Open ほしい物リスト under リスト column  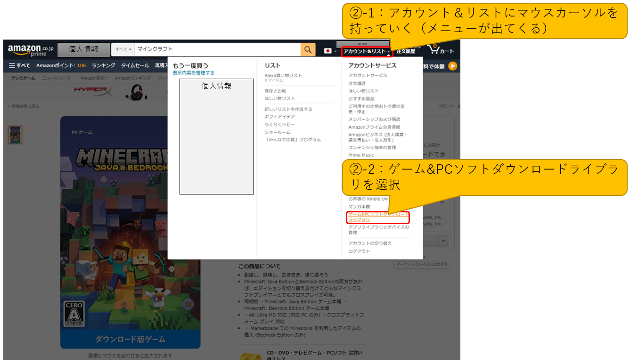click(280, 98)
